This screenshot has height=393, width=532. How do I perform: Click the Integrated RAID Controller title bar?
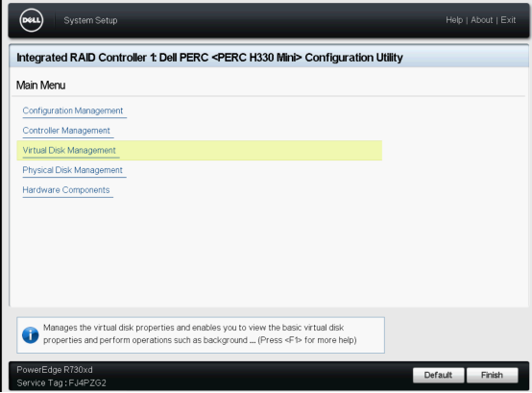tap(269, 58)
